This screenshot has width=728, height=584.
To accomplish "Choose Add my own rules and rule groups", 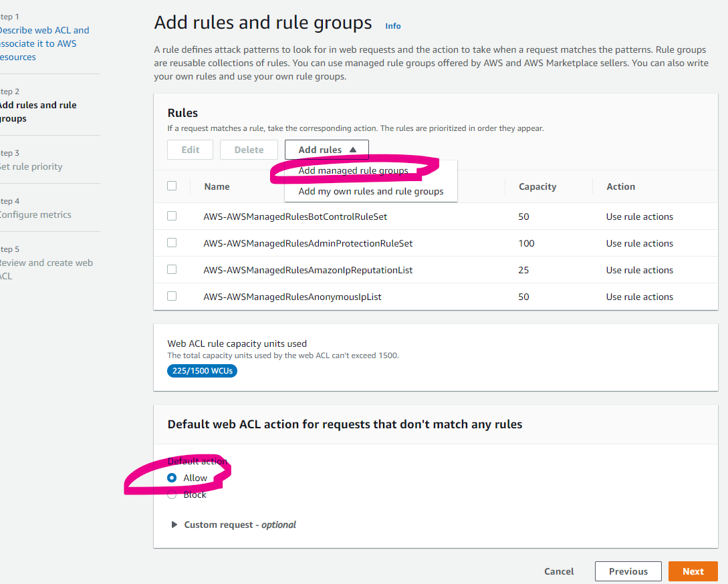I will coord(371,191).
